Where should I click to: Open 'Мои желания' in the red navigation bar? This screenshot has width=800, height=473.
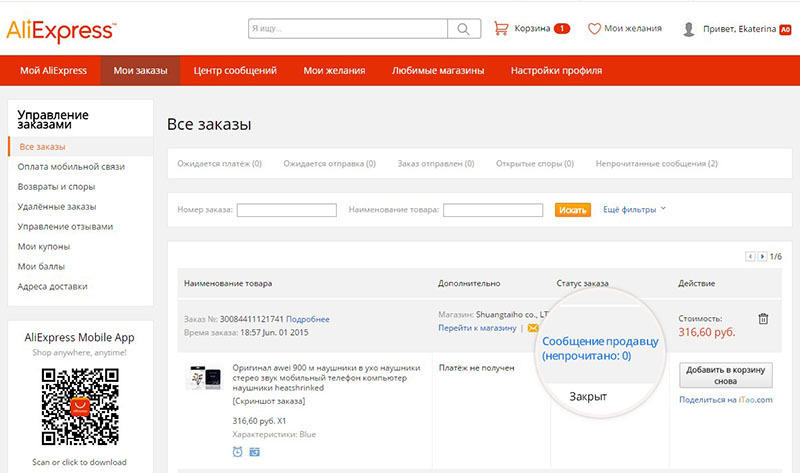[334, 70]
